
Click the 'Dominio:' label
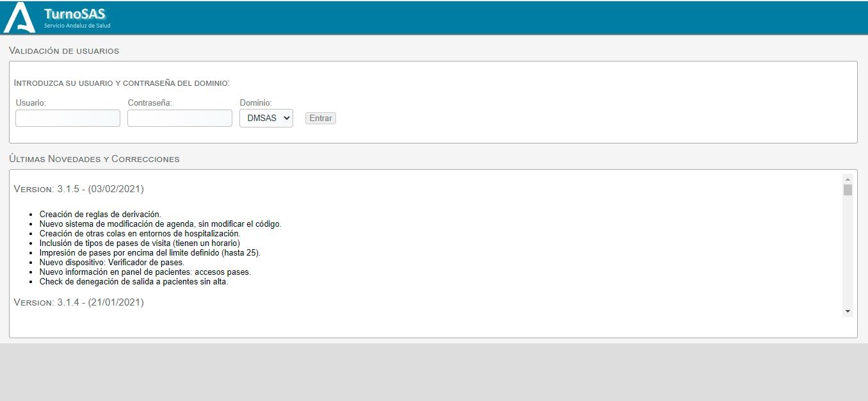coord(256,102)
